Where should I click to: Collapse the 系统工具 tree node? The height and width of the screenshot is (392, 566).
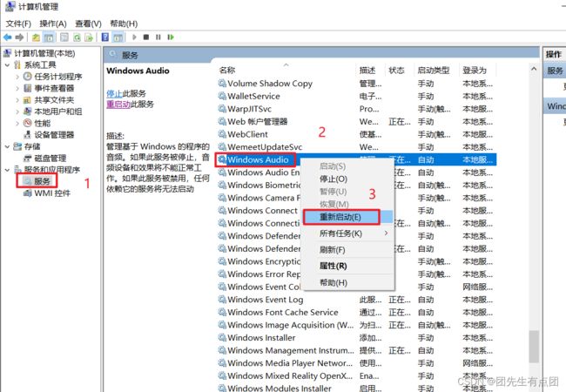pos(8,65)
